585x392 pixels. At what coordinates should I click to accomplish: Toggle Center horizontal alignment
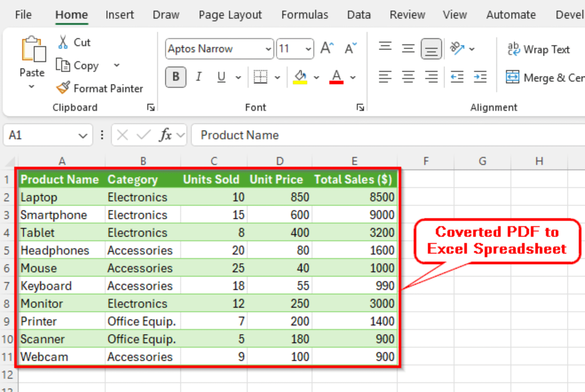coord(408,77)
